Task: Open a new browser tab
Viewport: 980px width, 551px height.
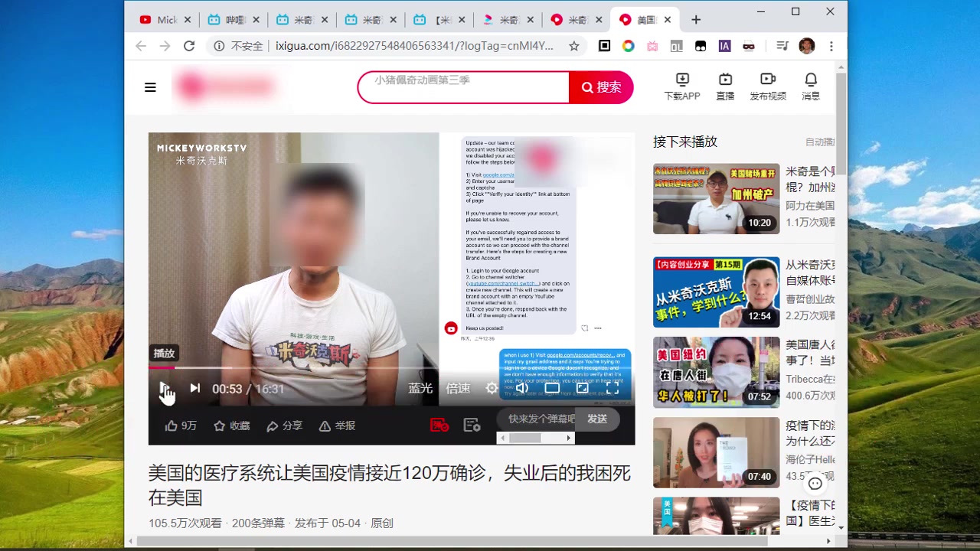Action: point(696,20)
